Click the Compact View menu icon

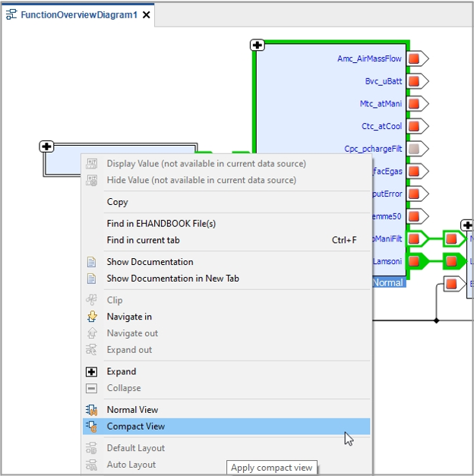pyautogui.click(x=91, y=426)
